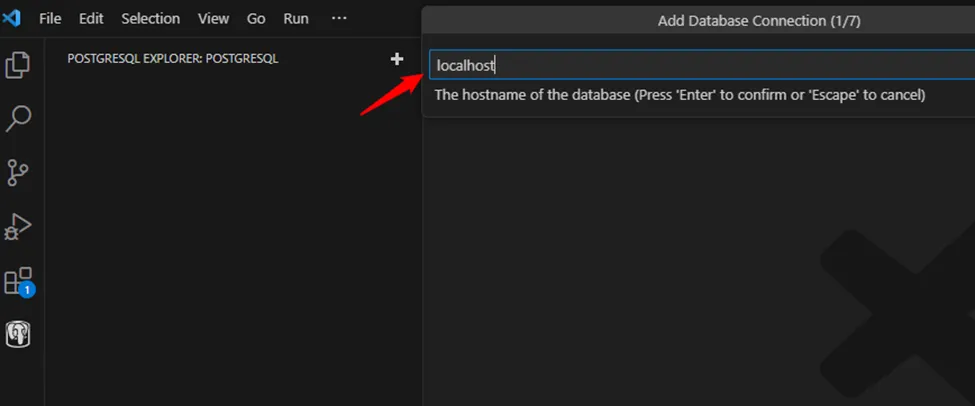Viewport: 975px width, 406px height.
Task: Open the File menu
Action: (x=50, y=18)
